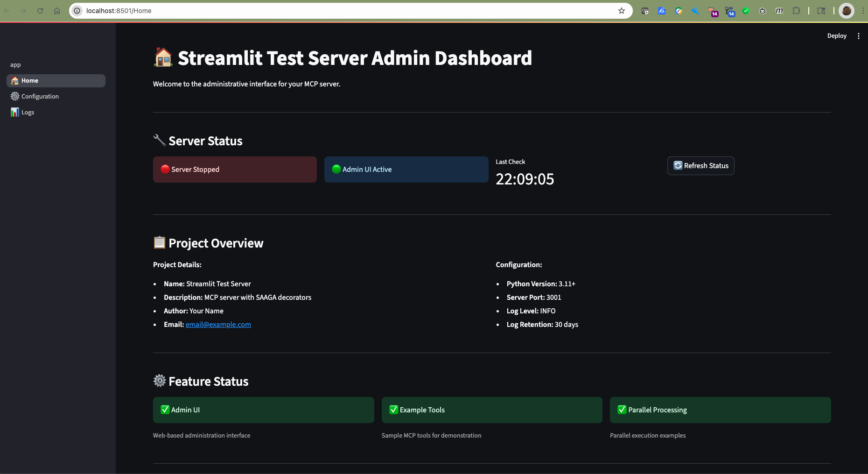The image size is (868, 474).
Task: Open Configuration via the gear icon
Action: point(14,96)
